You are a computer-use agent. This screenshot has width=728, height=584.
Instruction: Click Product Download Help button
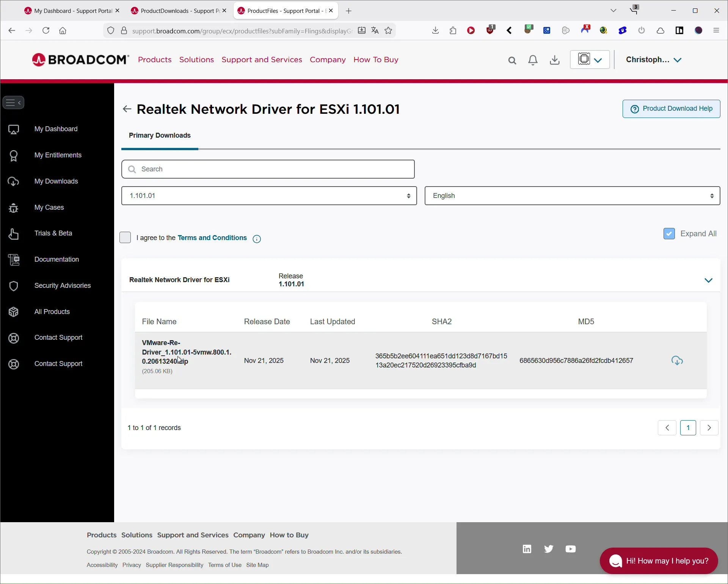[x=671, y=109]
